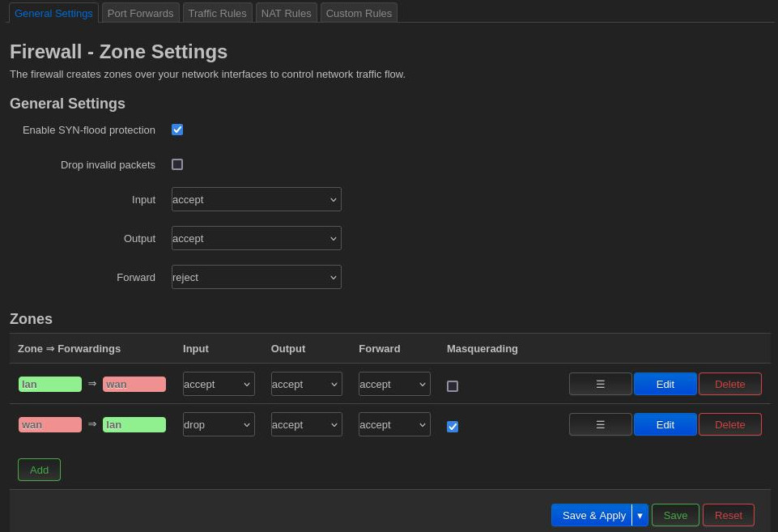Open the Traffic Rules tab

coord(217,13)
